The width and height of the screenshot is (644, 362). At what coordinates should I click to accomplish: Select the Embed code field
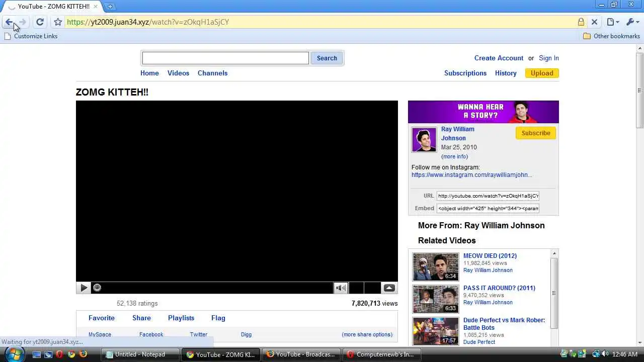(x=488, y=209)
